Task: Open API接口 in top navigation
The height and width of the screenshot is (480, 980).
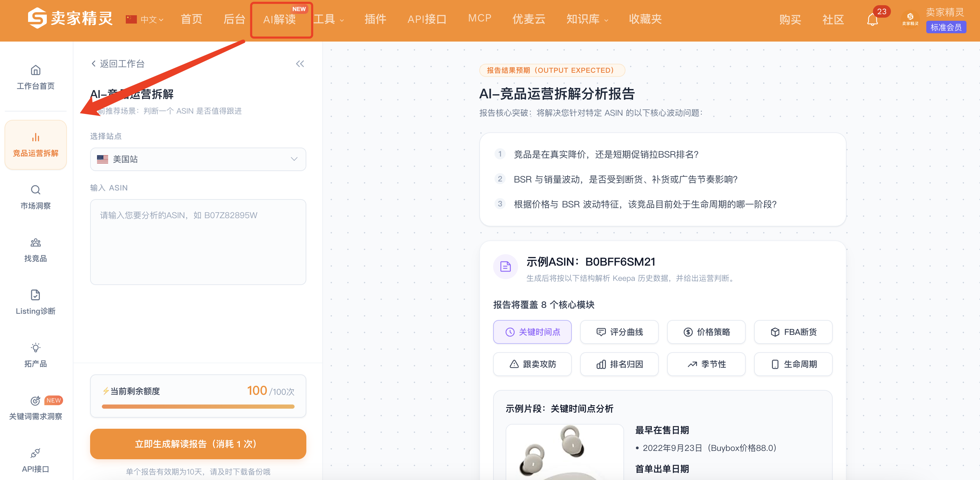Action: point(427,19)
